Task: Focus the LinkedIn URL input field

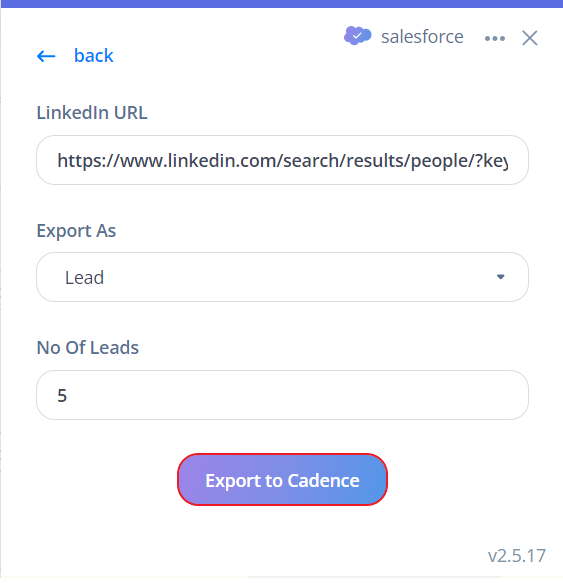Action: point(282,160)
